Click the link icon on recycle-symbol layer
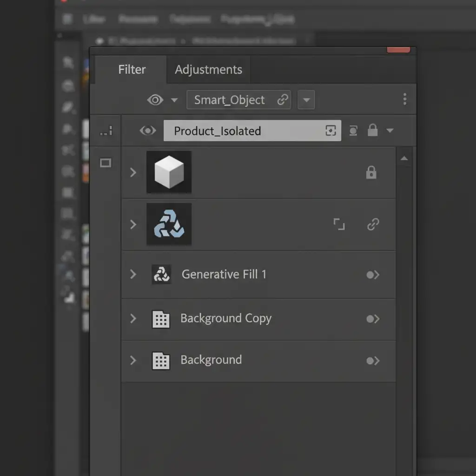The image size is (476, 476). (373, 225)
